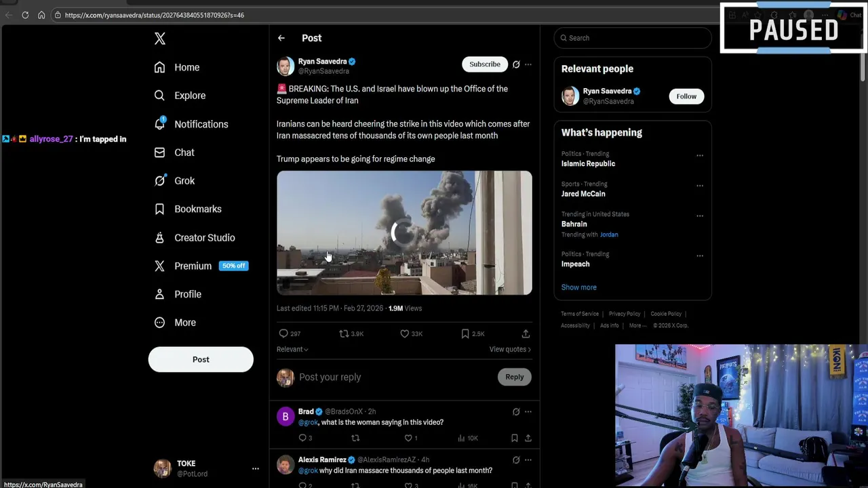This screenshot has height=488, width=868.
Task: Open Privacy Policy
Action: click(x=625, y=314)
